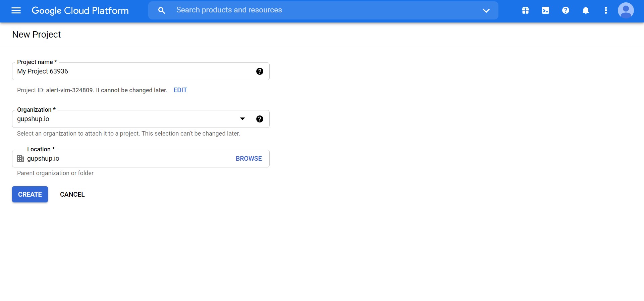This screenshot has width=644, height=301.
Task: Open the user account avatar
Action: [626, 10]
